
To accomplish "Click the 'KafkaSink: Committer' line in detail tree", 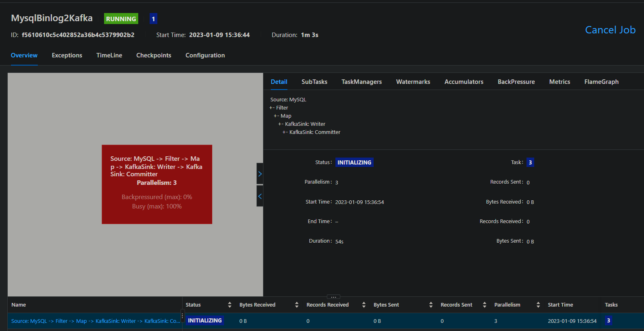I will coord(311,132).
